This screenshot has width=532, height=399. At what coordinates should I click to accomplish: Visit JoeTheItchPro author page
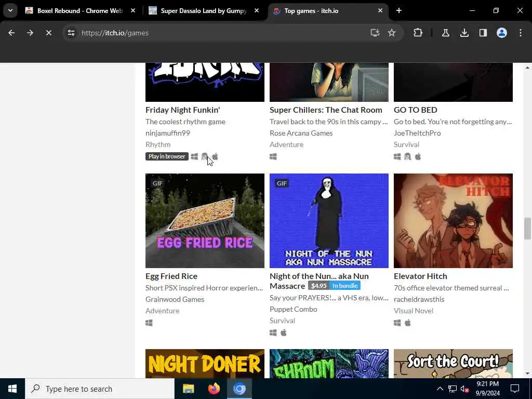(x=417, y=133)
